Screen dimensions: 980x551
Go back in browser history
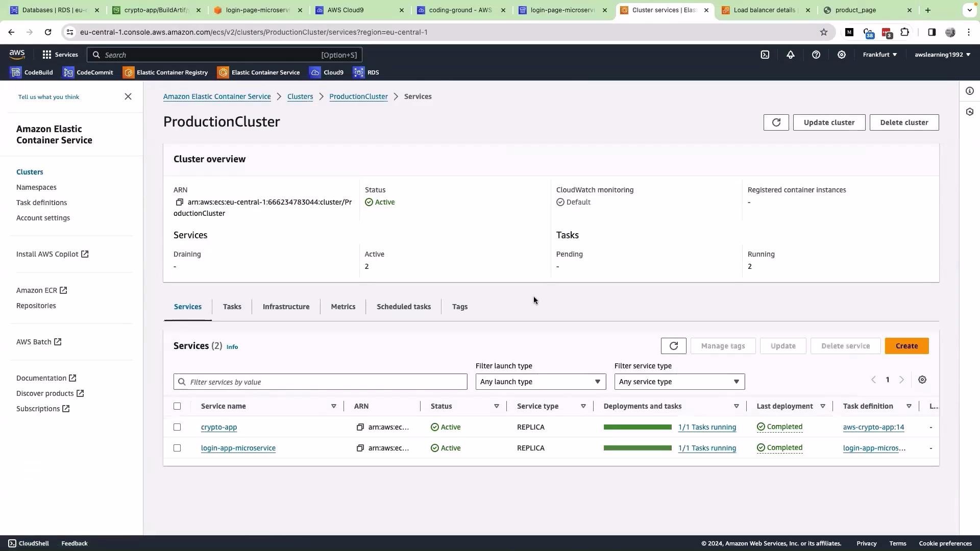(x=11, y=32)
